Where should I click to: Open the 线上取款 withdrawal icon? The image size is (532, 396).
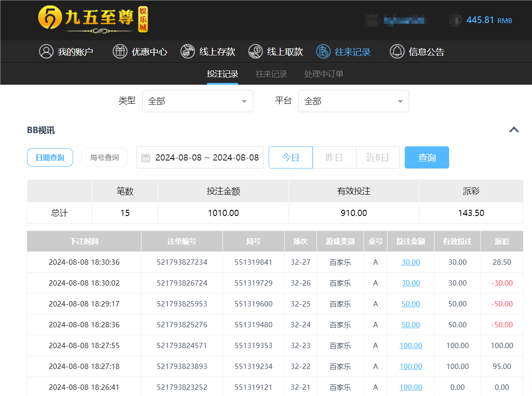click(x=255, y=51)
